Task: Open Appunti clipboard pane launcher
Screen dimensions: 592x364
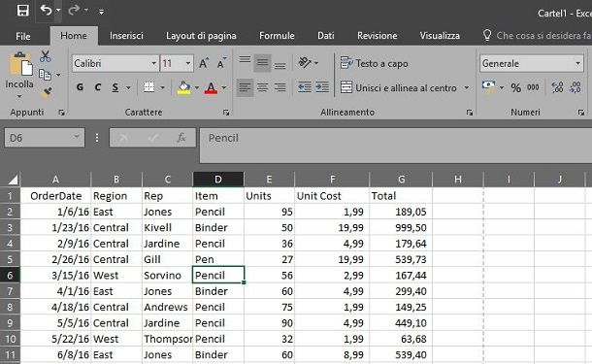Action: 61,113
